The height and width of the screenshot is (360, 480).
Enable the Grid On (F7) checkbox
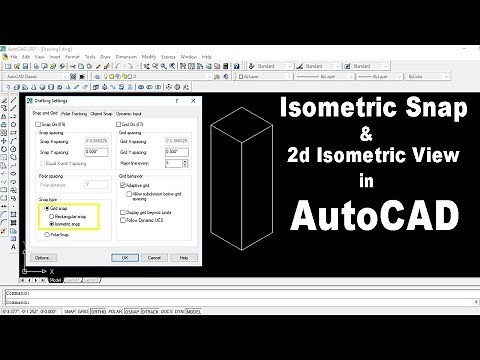tap(118, 124)
